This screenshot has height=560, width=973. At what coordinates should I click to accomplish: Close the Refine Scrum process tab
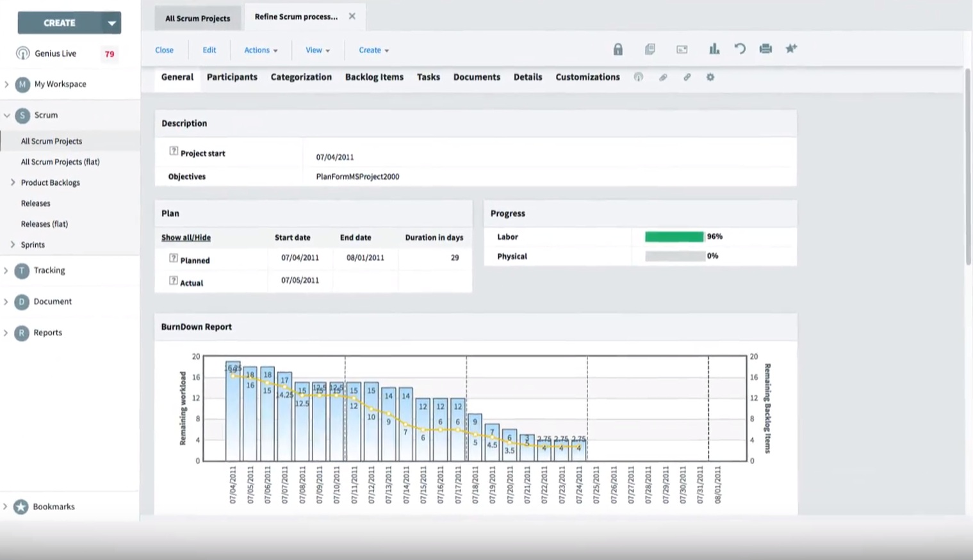[352, 17]
